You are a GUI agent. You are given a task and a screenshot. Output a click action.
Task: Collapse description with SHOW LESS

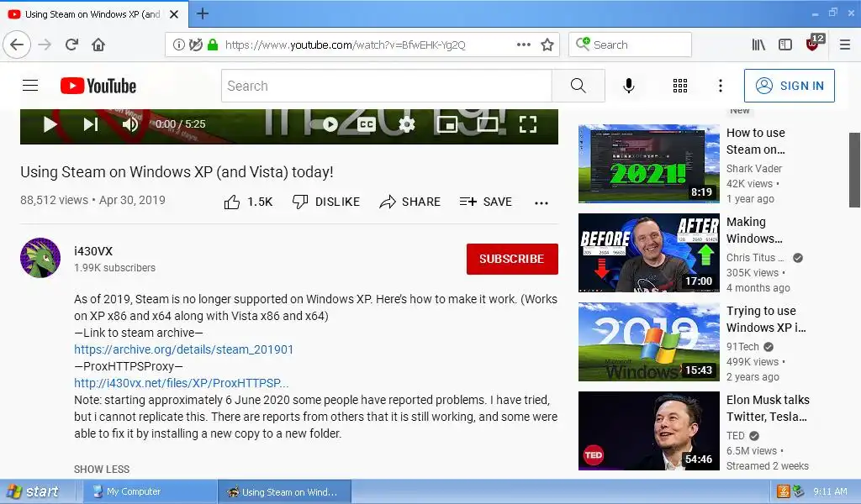click(x=102, y=470)
